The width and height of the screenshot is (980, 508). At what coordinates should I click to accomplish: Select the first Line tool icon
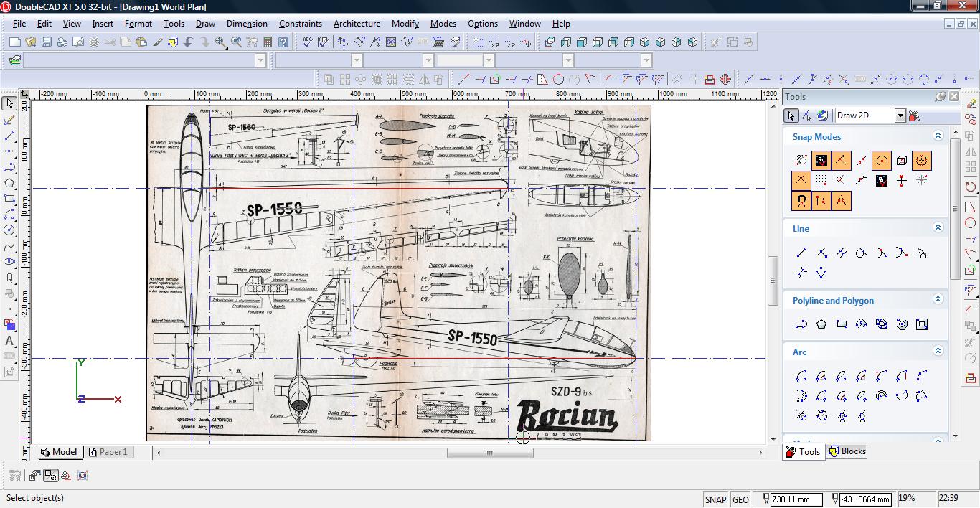coord(801,253)
